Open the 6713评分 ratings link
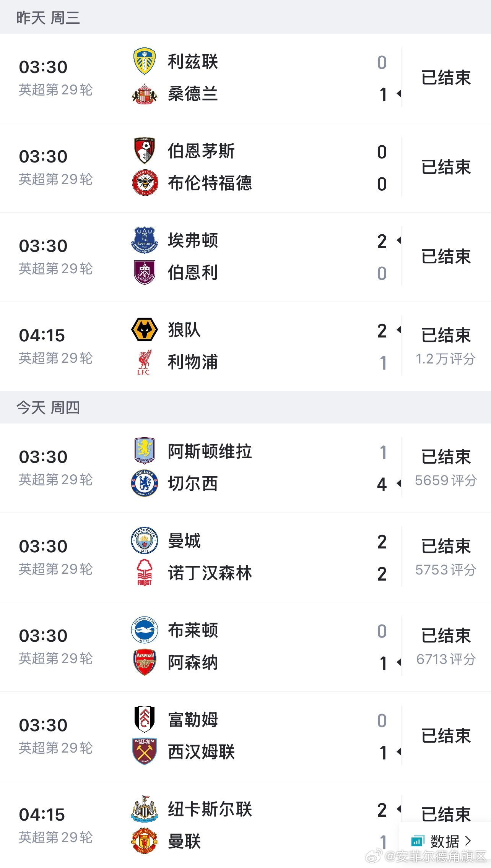491x868 pixels. 445,659
